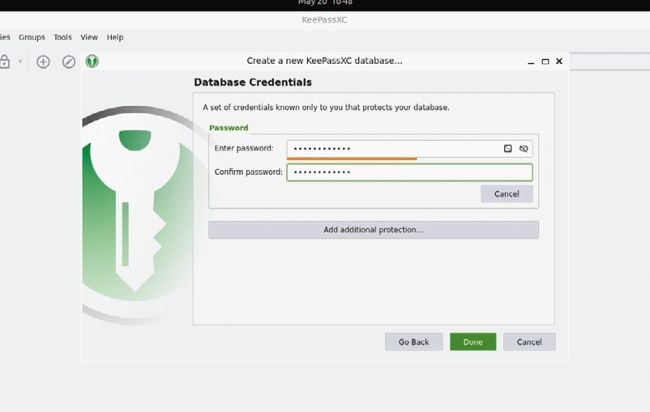Focus the Enter password field
650x412 pixels.
click(390, 148)
